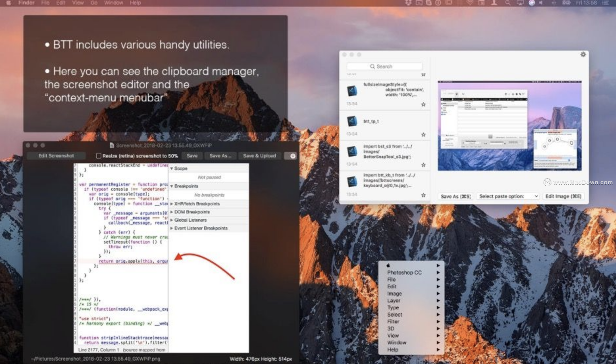The image size is (616, 364).
Task: Click the Skype menu bar icon
Action: click(x=428, y=3)
